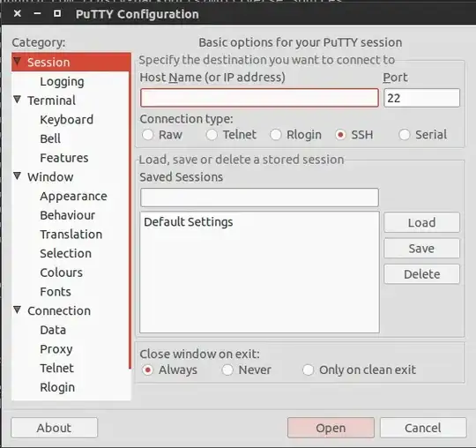
Task: Set close window on exit to Never
Action: 227,370
